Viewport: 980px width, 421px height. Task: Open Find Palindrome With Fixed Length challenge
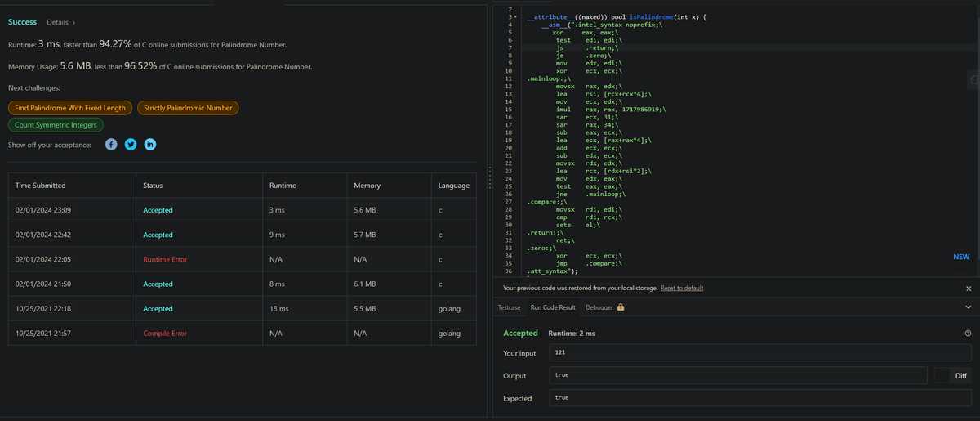pyautogui.click(x=70, y=108)
